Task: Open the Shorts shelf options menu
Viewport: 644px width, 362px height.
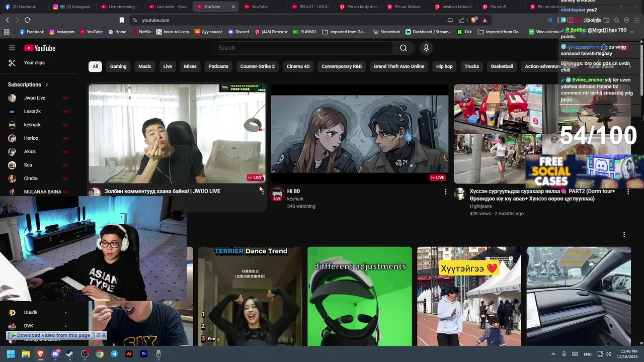Action: [624, 235]
